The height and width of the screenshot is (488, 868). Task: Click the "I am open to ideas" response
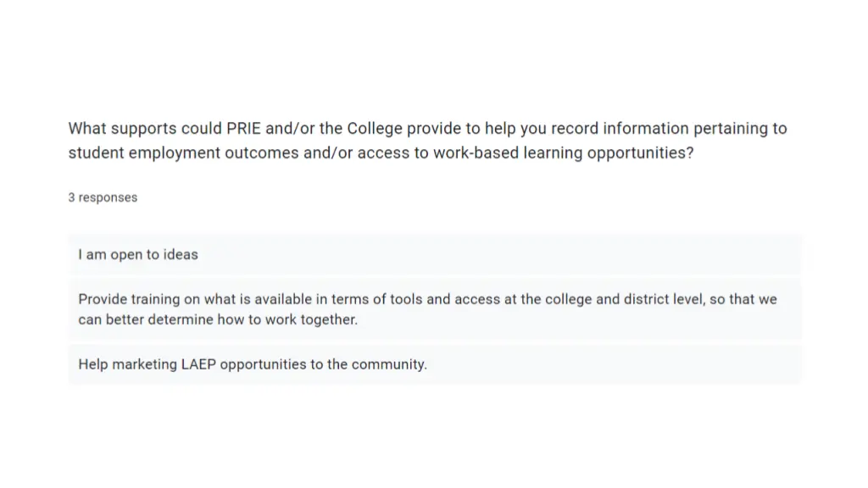click(435, 254)
